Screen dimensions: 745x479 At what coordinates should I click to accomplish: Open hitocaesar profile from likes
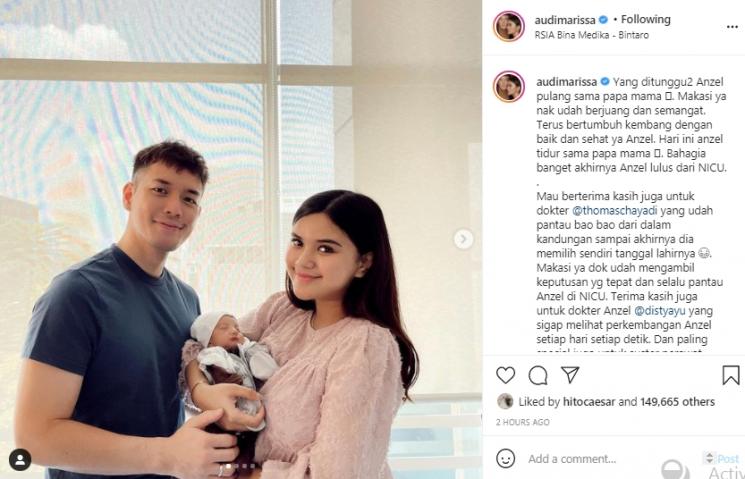pyautogui.click(x=589, y=402)
